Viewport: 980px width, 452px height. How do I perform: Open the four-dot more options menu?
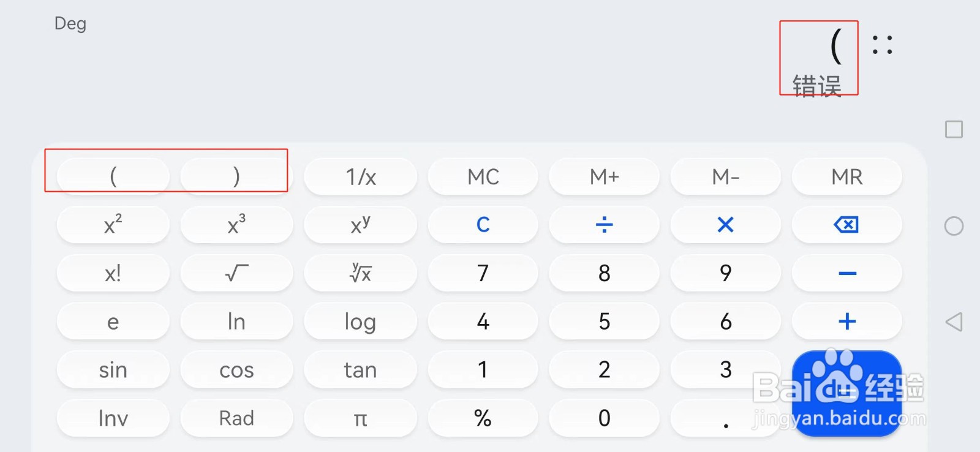[x=882, y=45]
